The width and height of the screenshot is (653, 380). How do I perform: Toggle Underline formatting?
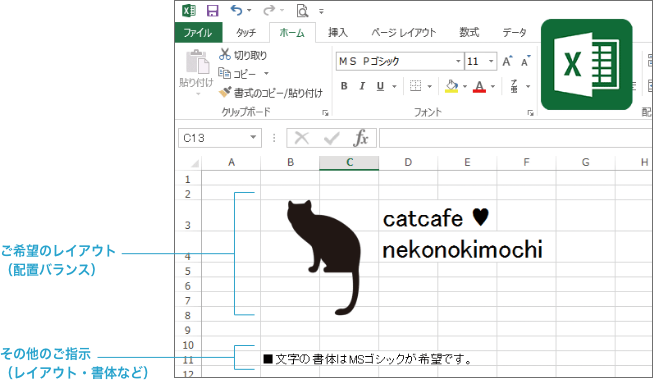tap(380, 86)
